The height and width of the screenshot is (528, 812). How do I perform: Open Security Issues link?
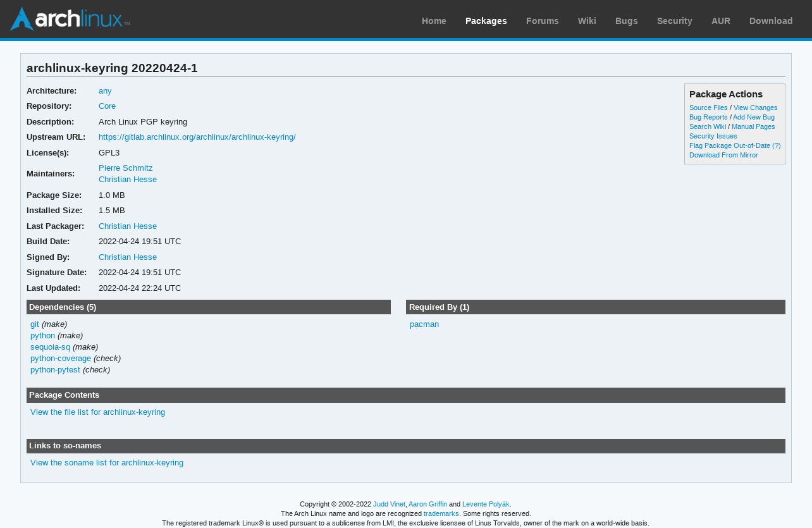713,137
